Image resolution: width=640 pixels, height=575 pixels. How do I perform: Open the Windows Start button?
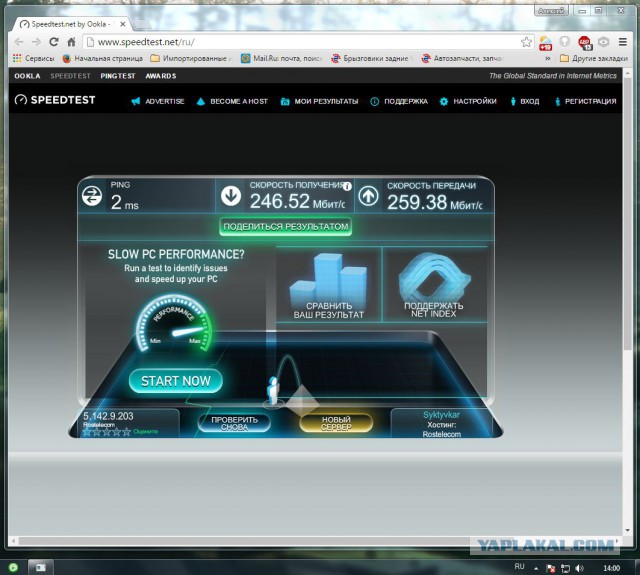pos(13,567)
